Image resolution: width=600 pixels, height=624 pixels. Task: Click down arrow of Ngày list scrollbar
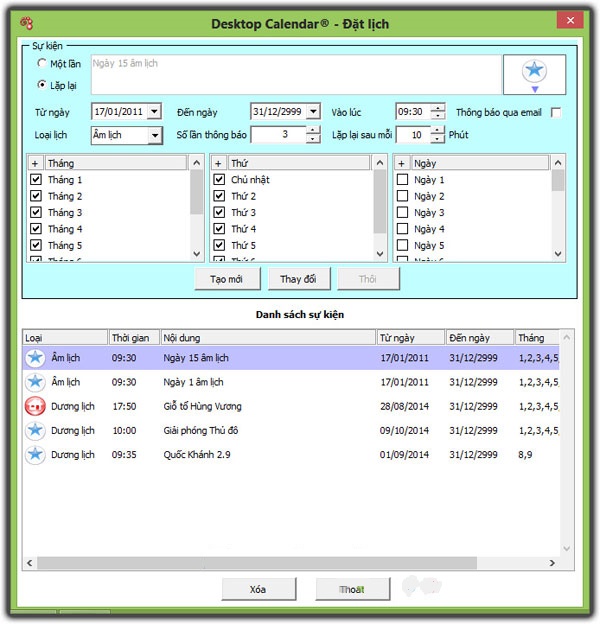pos(558,254)
